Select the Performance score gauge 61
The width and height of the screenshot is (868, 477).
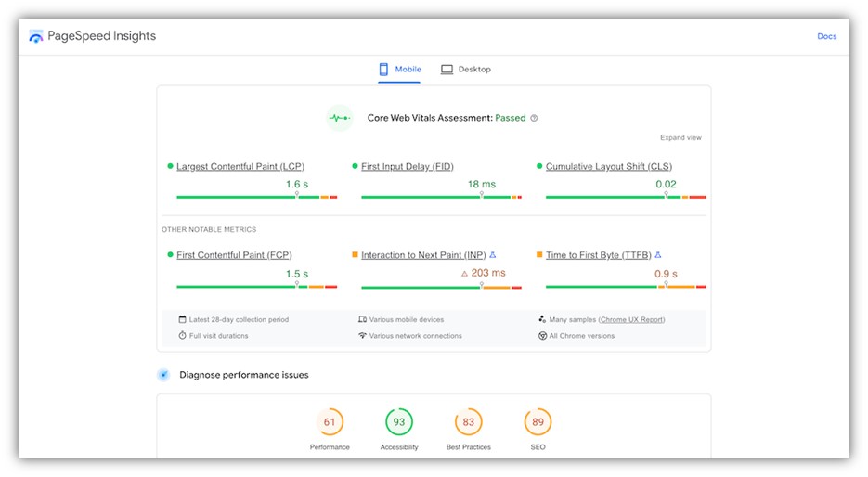pos(330,422)
